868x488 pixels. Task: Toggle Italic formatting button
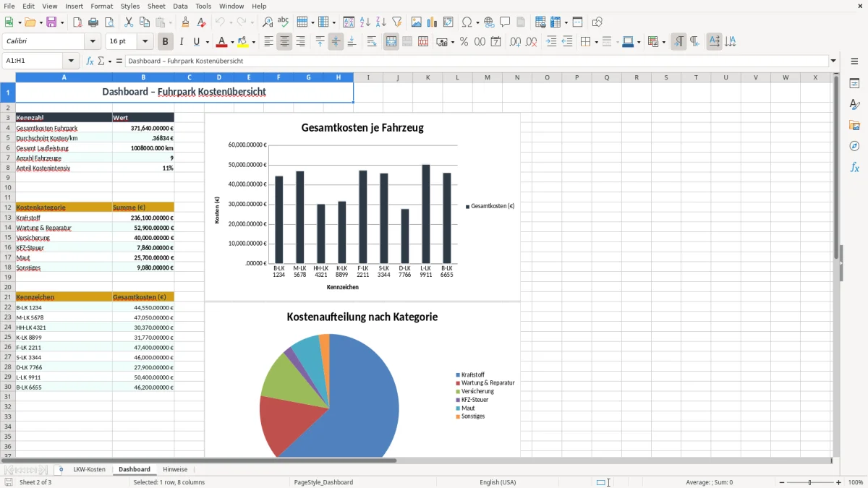(181, 42)
